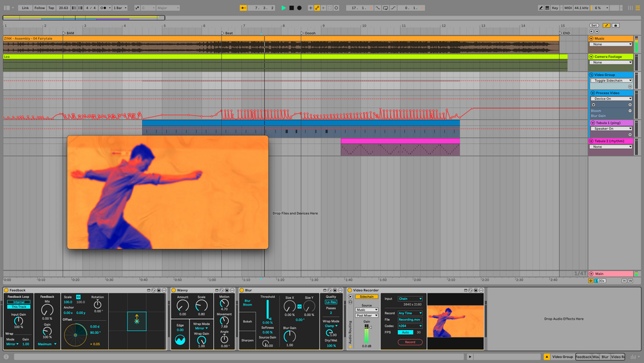Select the Sharpen tab in Blur device
This screenshot has width=644, height=363.
click(x=247, y=339)
